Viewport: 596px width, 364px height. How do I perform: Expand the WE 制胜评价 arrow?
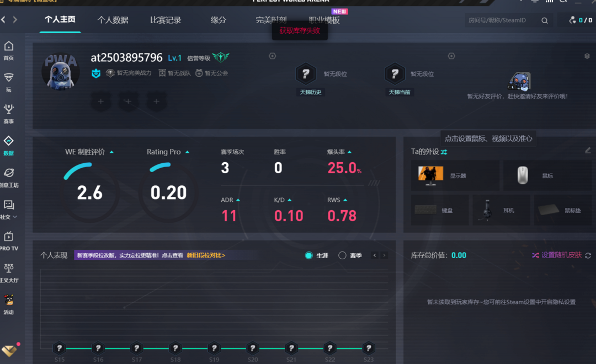[111, 152]
